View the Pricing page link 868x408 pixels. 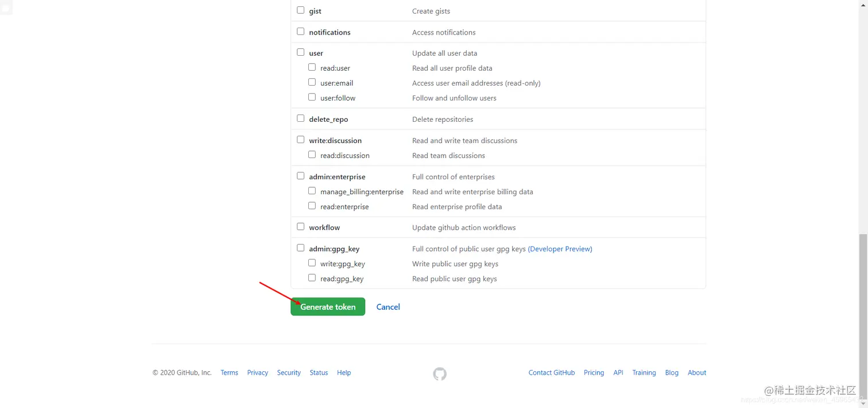(594, 373)
